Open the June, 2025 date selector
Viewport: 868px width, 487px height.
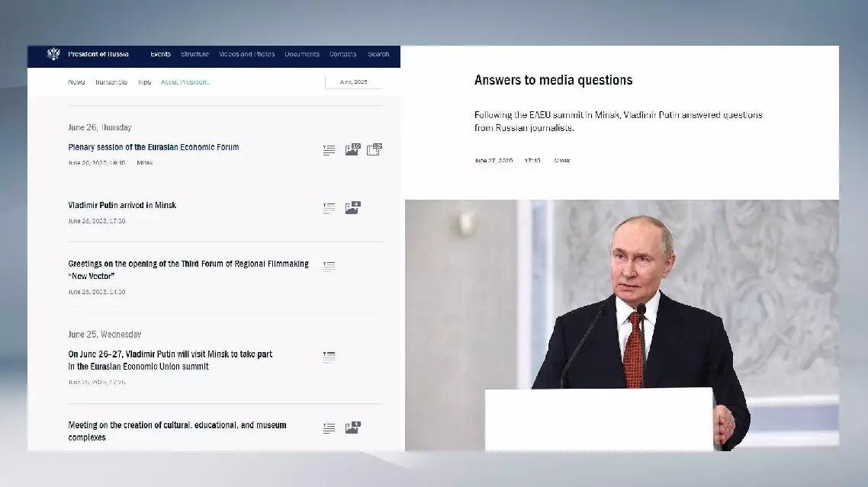click(x=353, y=82)
